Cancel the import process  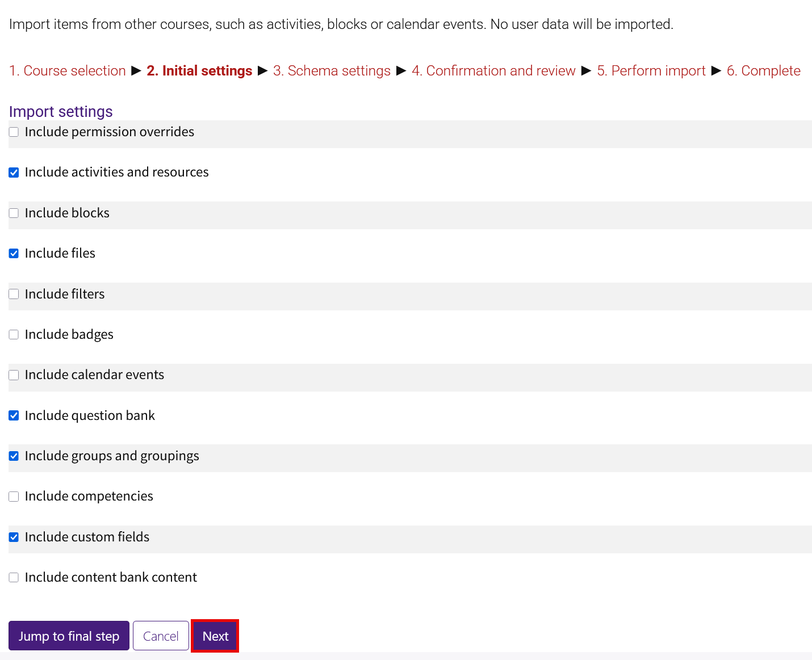(x=161, y=636)
